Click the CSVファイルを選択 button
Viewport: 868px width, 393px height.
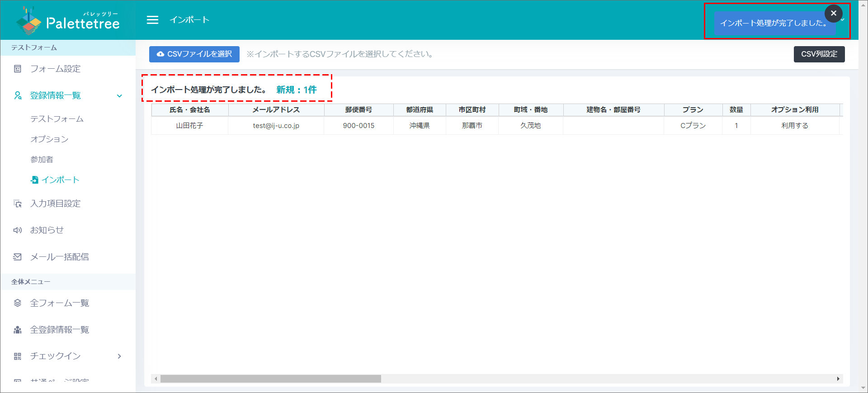(x=194, y=54)
